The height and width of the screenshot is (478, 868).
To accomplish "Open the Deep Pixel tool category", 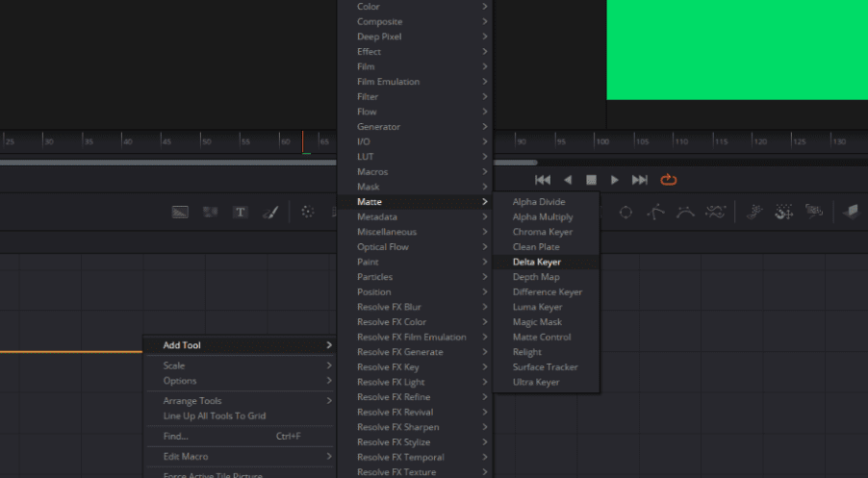I will pos(415,37).
